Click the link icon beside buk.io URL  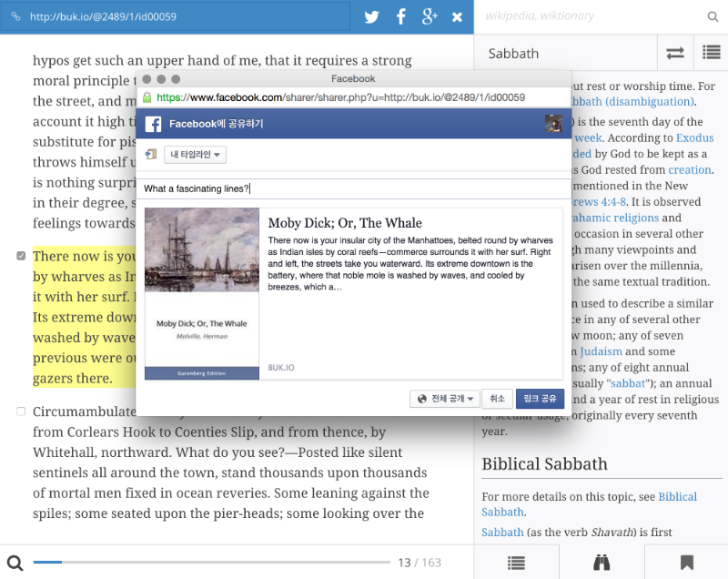point(15,16)
